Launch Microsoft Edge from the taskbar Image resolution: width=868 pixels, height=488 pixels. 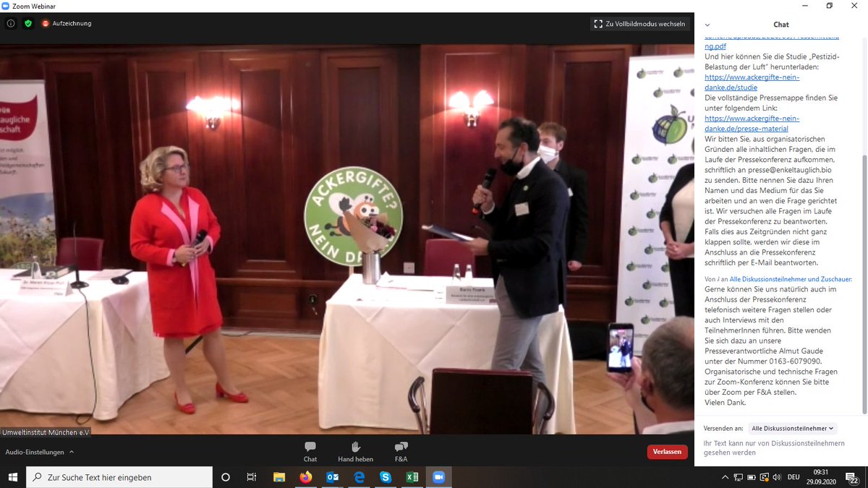(359, 477)
